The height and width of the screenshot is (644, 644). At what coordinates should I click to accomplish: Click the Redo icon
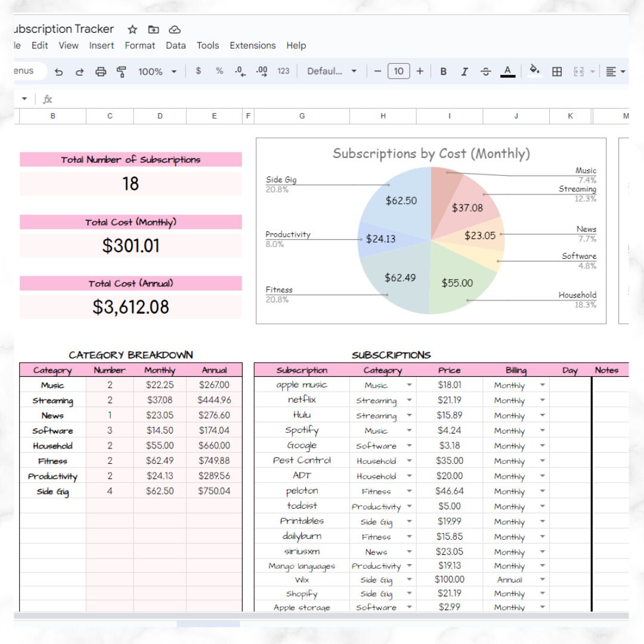click(80, 71)
